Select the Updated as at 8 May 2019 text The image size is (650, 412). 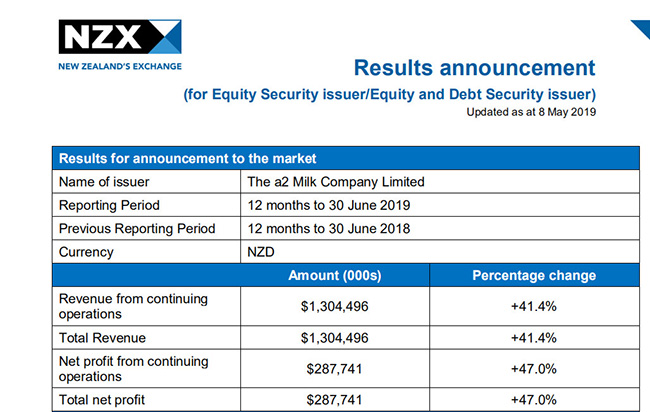(531, 112)
